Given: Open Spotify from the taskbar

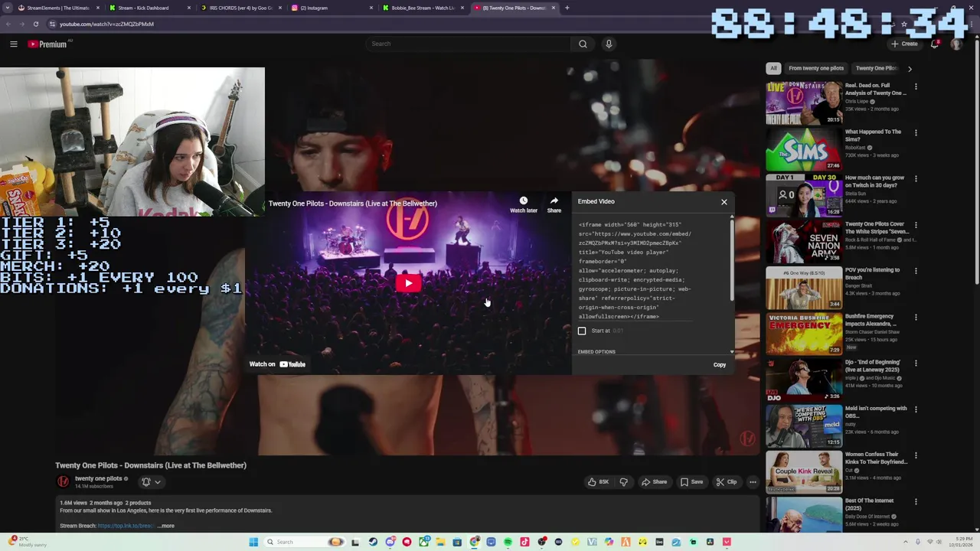Looking at the screenshot, I should click(508, 542).
